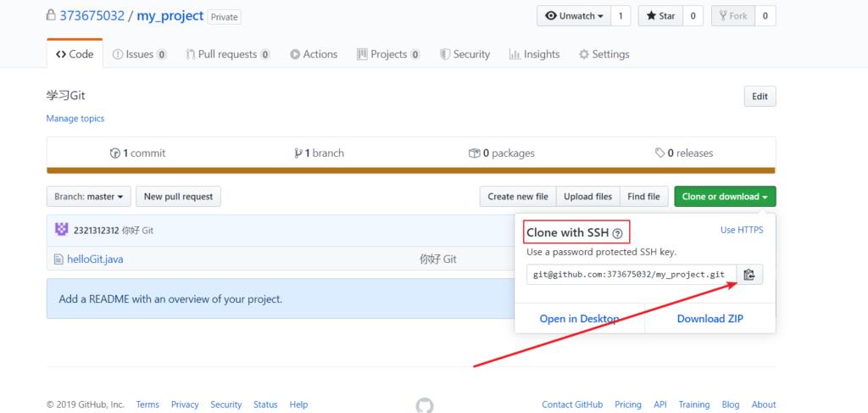Click the latest commit message 你好 Git beside 2321312312

tap(137, 231)
